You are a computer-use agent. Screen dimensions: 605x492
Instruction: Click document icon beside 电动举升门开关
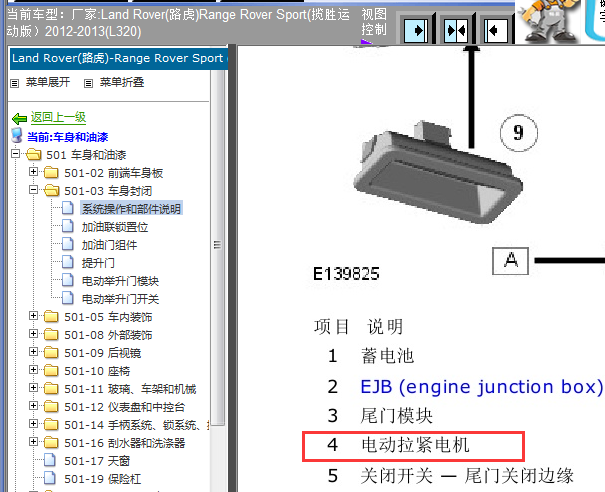pyautogui.click(x=68, y=298)
